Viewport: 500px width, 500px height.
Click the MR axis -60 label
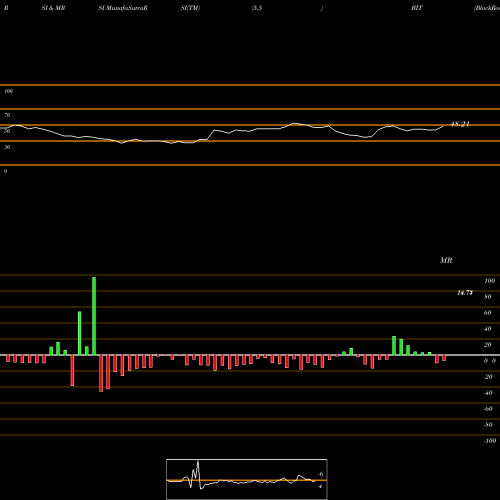488,409
